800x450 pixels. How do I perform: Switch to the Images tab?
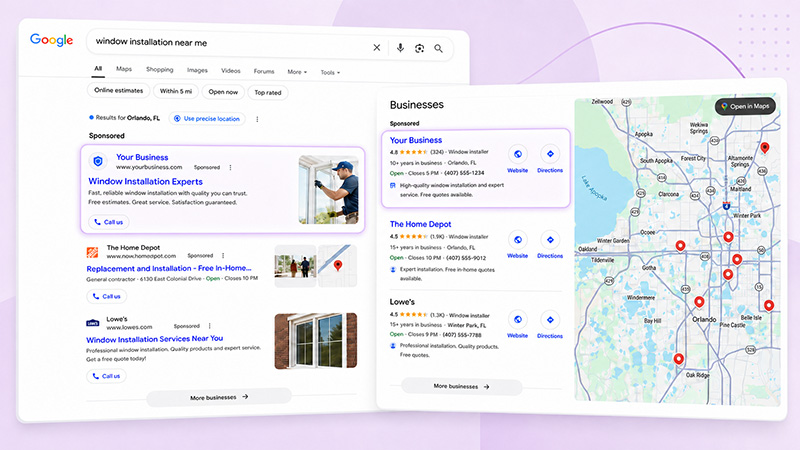tap(197, 70)
